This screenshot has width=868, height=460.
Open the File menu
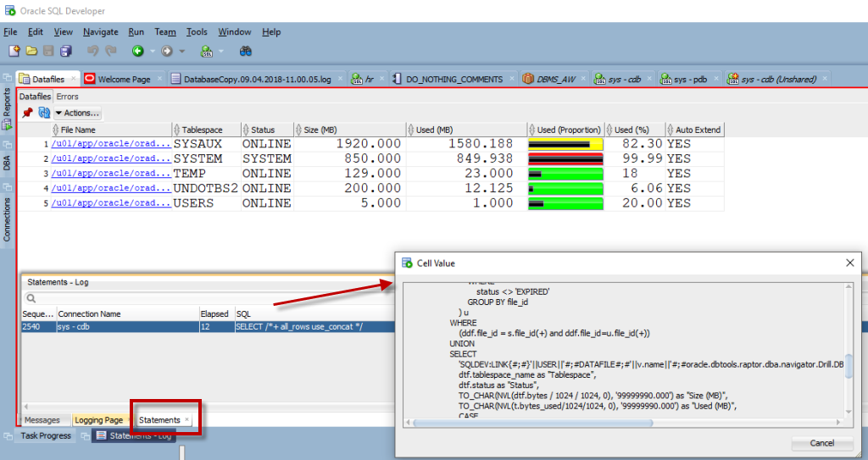(x=10, y=32)
